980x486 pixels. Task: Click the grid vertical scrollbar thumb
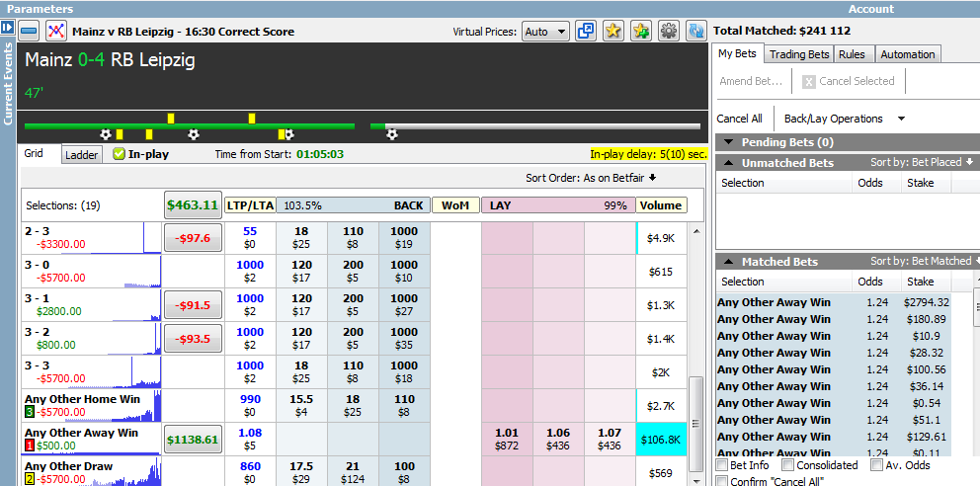(695, 422)
